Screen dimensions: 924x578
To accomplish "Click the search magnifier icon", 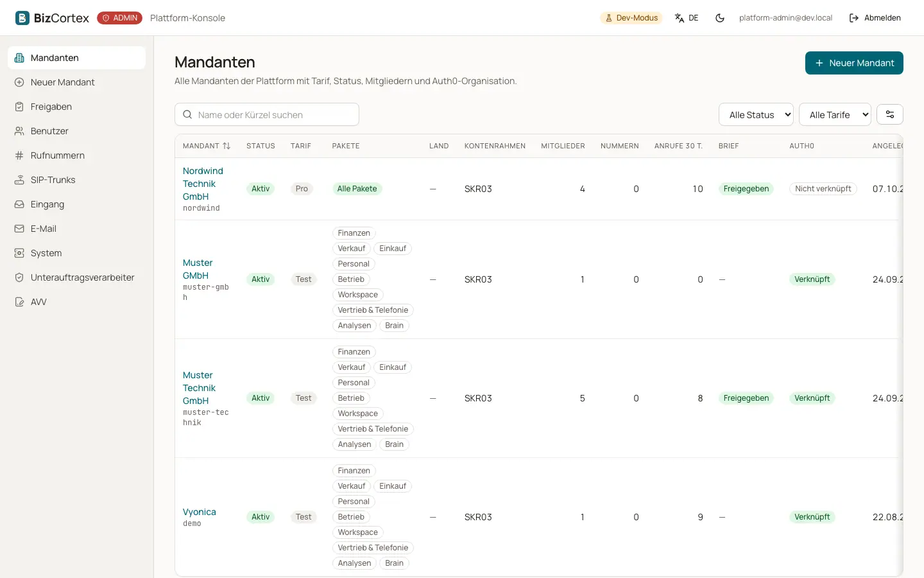I will (187, 115).
